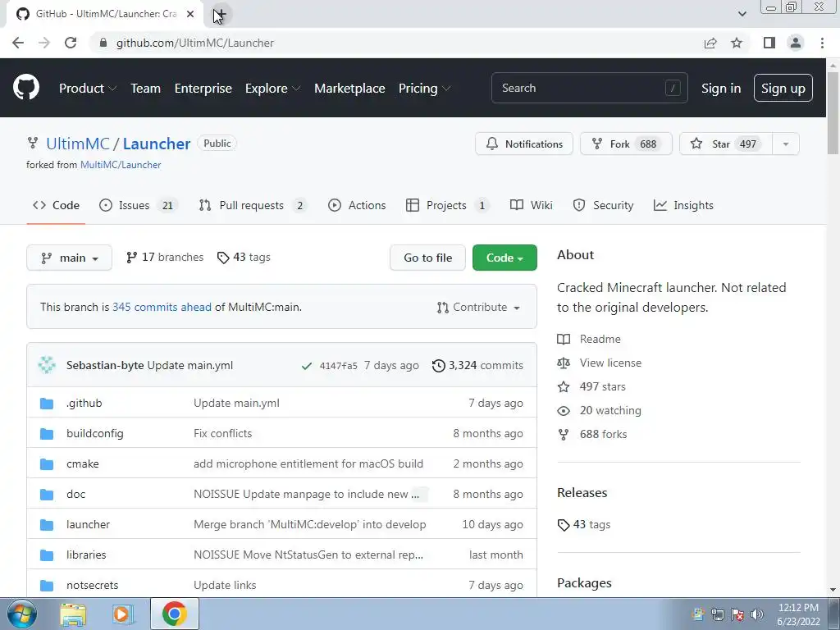
Task: Open the View license link
Action: point(610,363)
